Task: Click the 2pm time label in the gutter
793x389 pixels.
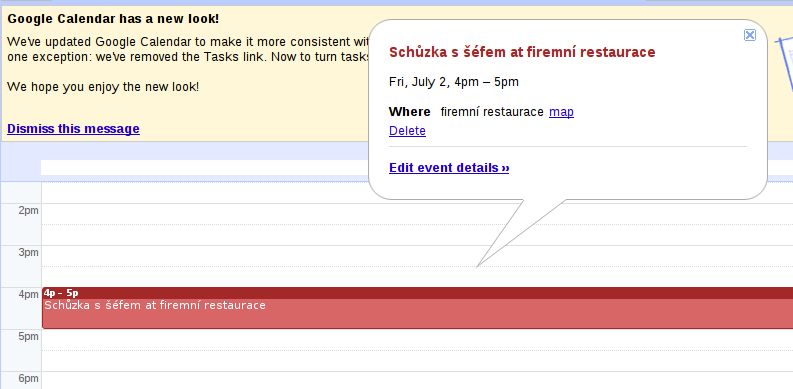Action: [x=28, y=210]
